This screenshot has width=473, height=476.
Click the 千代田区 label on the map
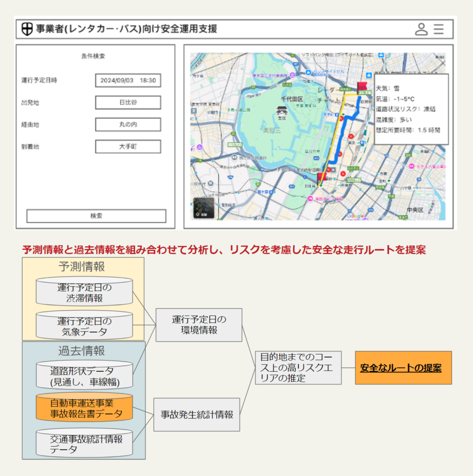pyautogui.click(x=292, y=99)
